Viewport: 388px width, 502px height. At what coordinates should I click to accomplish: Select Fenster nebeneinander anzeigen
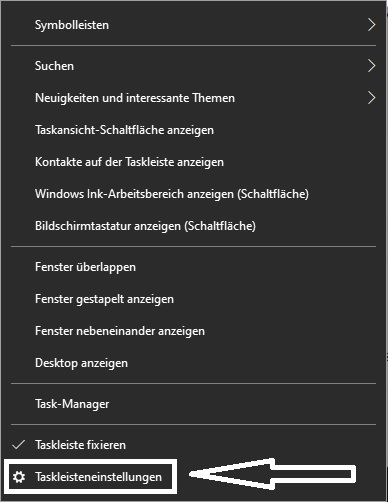click(193, 331)
